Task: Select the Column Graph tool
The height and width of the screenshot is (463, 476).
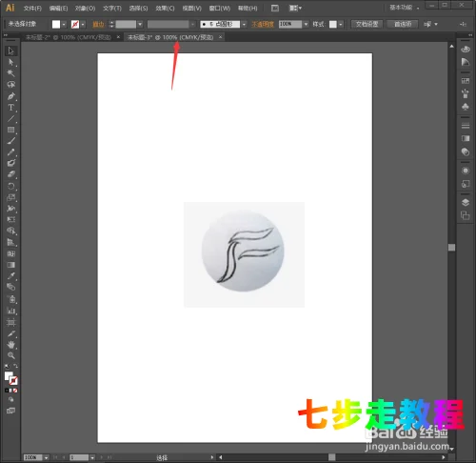Action: (10, 311)
